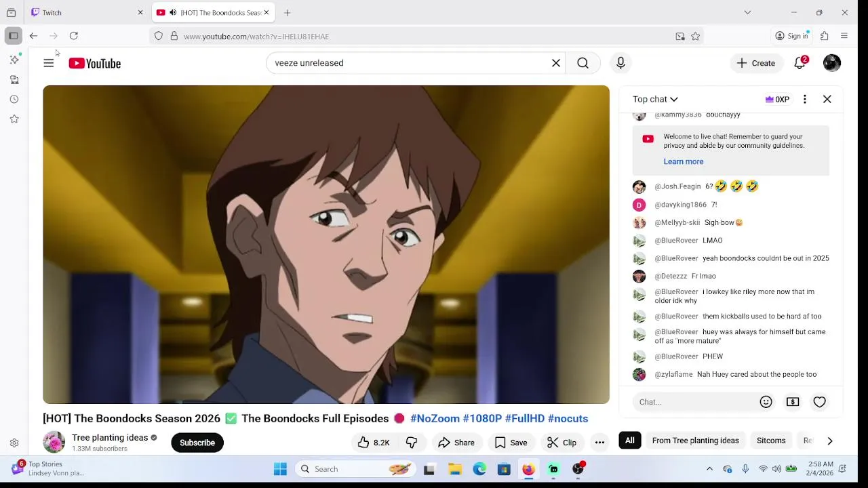
Task: Click the YouTube URL address bar
Action: click(427, 37)
